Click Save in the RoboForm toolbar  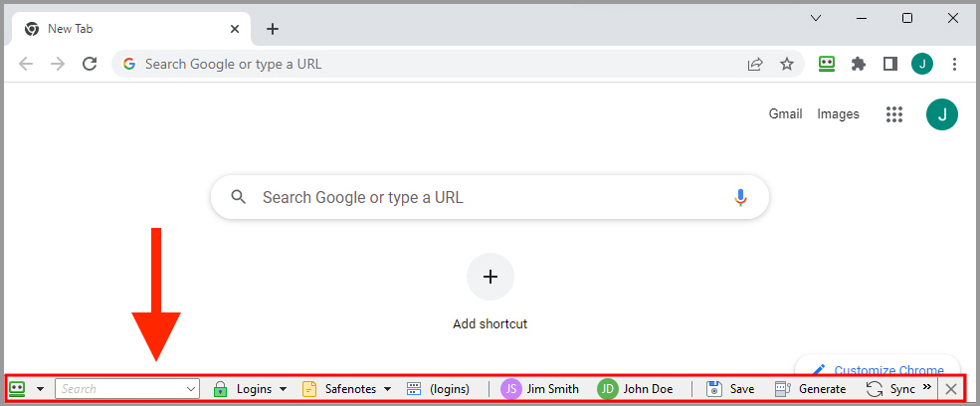(730, 389)
